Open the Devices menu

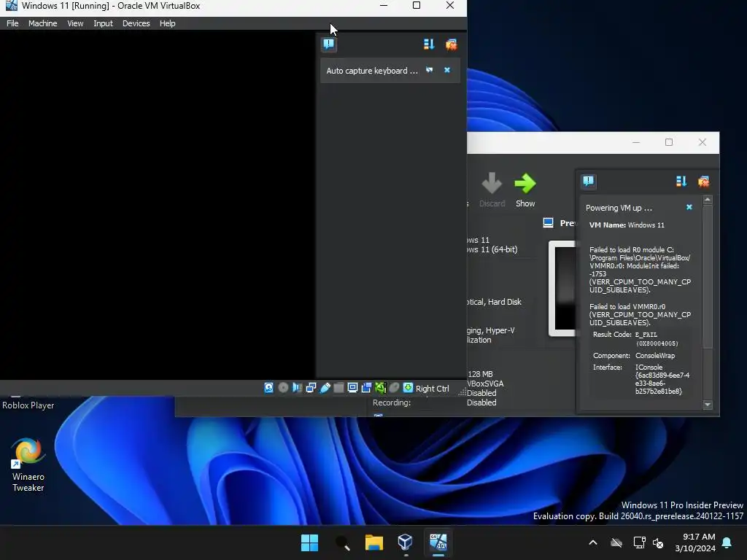pos(136,23)
